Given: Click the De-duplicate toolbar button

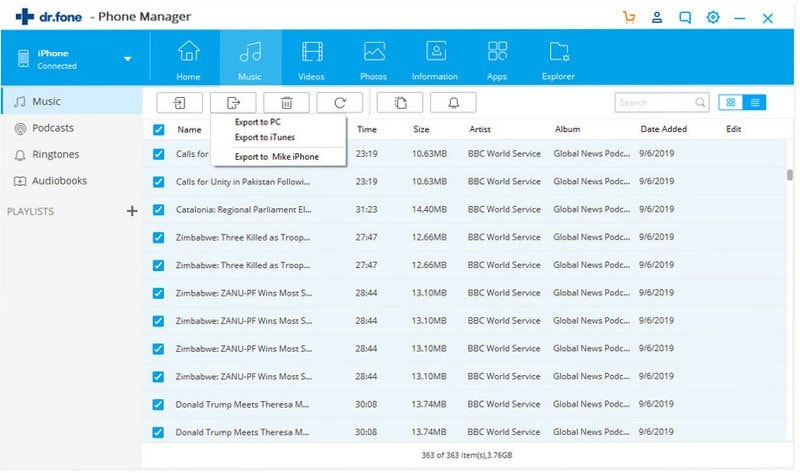Looking at the screenshot, I should click(400, 103).
